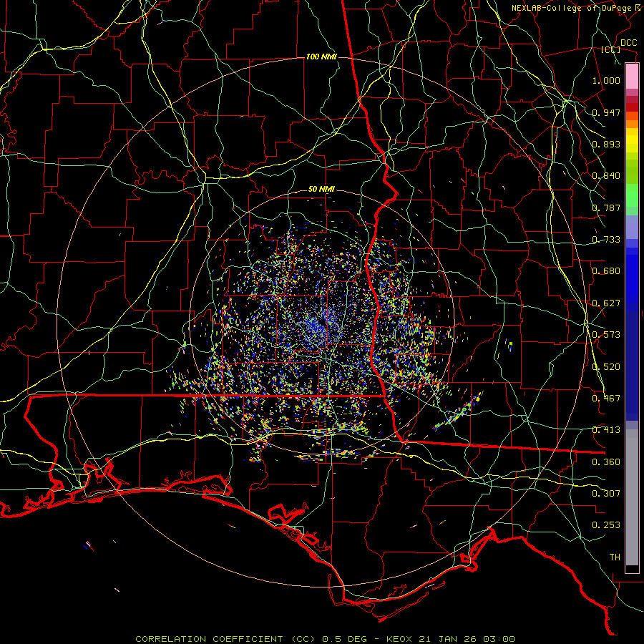Click the 50 NMI range ring label

[321, 190]
